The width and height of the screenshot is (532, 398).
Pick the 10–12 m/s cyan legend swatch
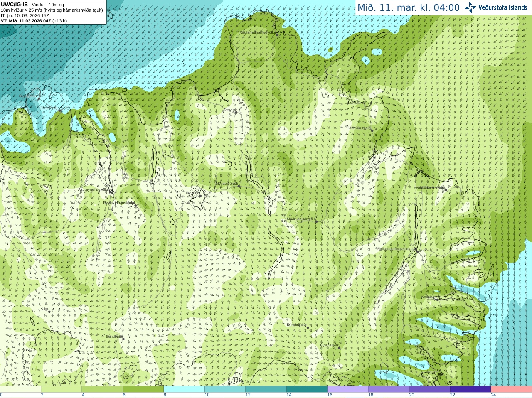click(x=225, y=389)
